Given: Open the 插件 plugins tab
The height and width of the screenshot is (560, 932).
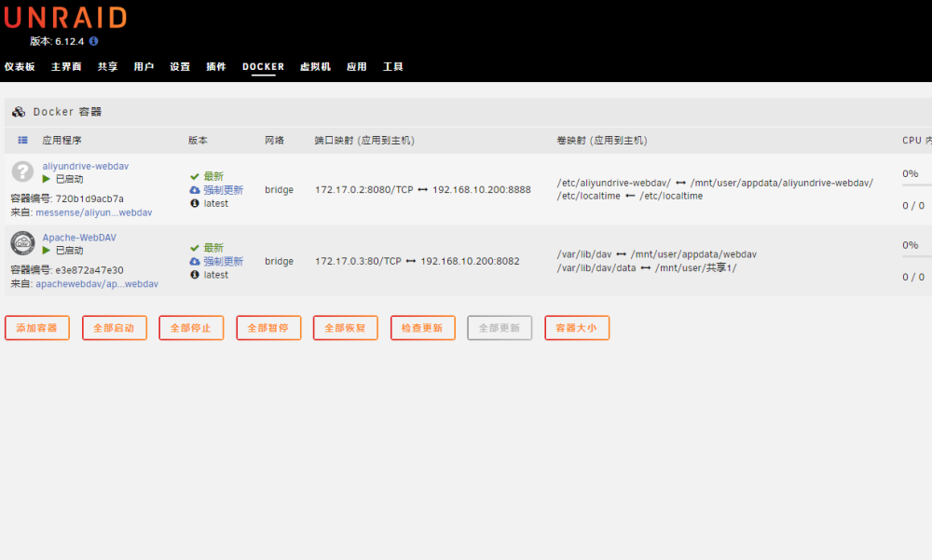Looking at the screenshot, I should (x=216, y=66).
